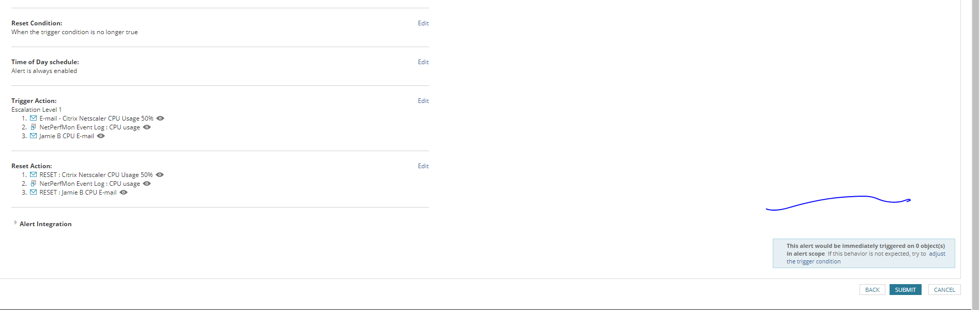The width and height of the screenshot is (980, 310).
Task: Click envelope icon for RESET Citrix Netscaler action
Action: coord(33,174)
